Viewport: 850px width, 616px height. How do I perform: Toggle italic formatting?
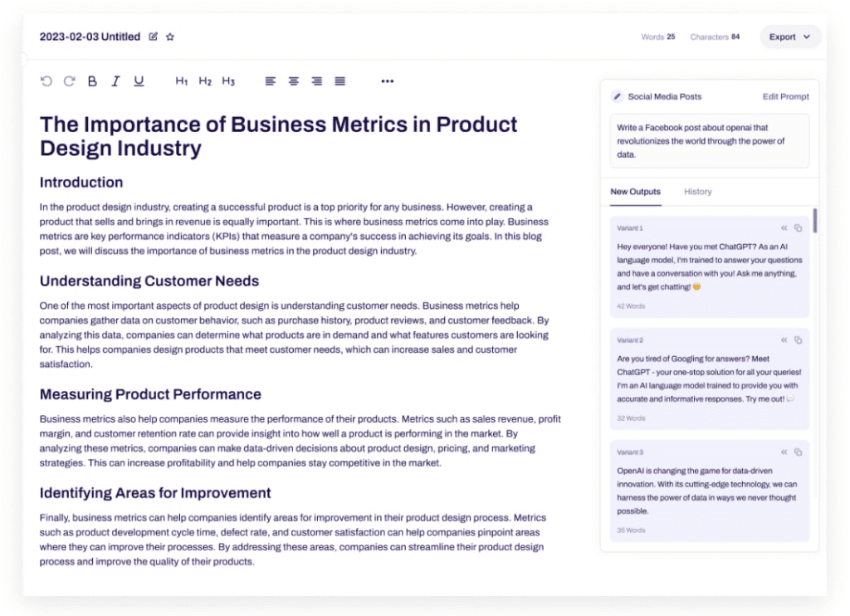[x=115, y=81]
